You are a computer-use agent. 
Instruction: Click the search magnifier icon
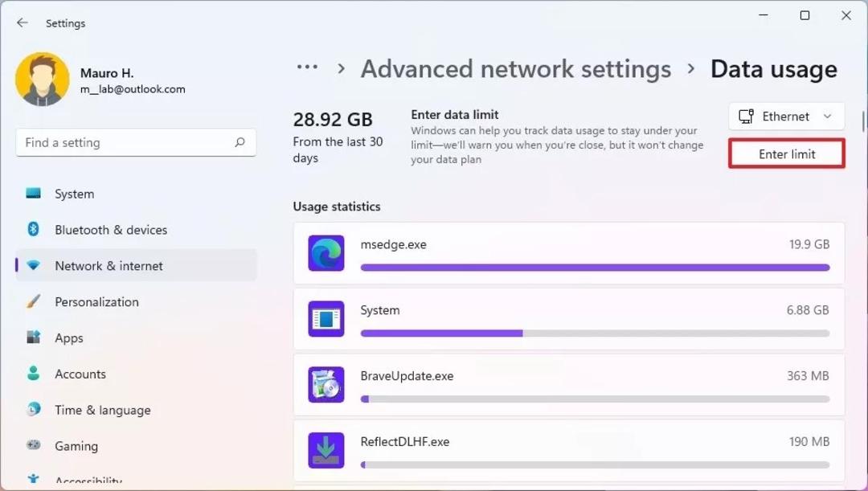[x=240, y=142]
